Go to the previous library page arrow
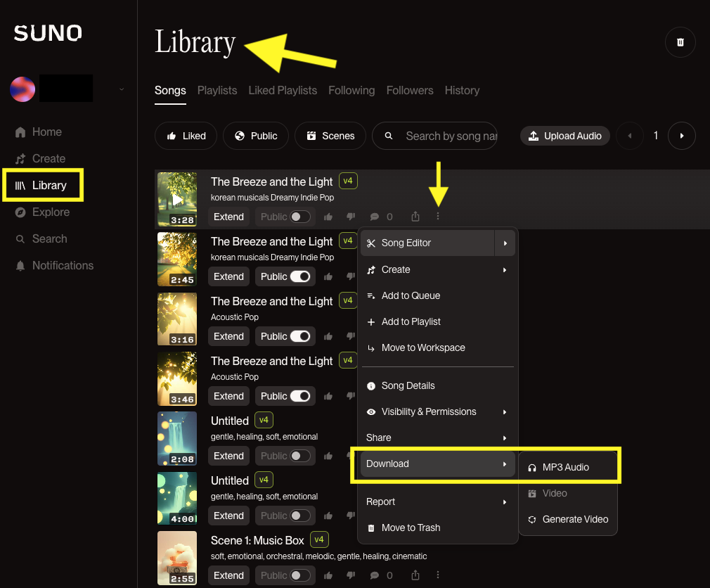The image size is (710, 588). pos(629,136)
